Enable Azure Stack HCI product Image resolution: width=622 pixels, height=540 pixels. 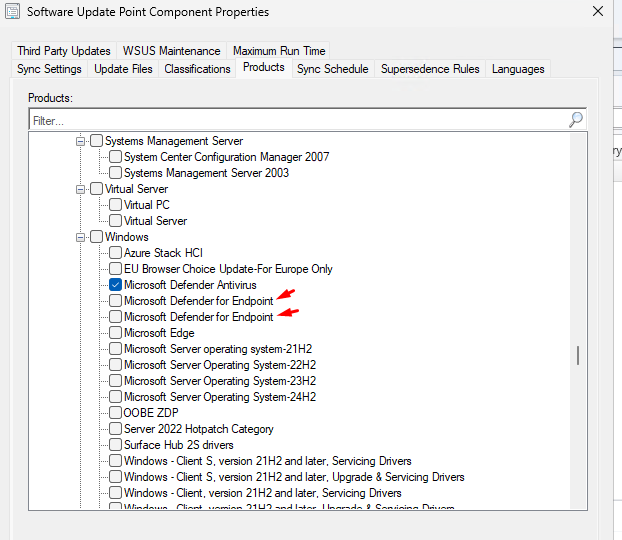tap(115, 253)
